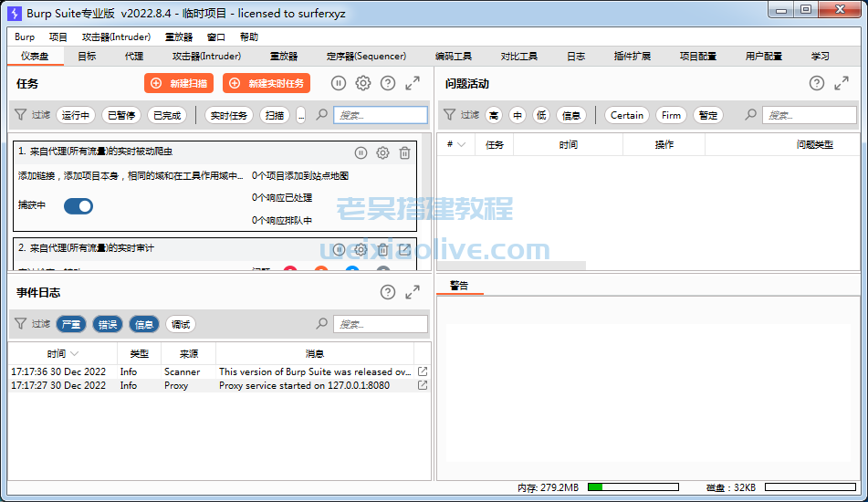The height and width of the screenshot is (502, 868).
Task: Click the 磁盘 disk usage bar
Action: 810,487
